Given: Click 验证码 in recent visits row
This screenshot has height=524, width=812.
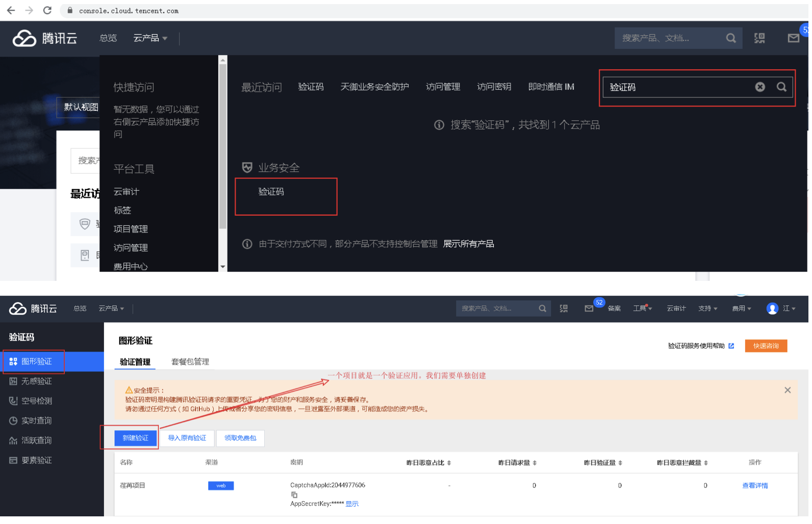Looking at the screenshot, I should tap(312, 87).
